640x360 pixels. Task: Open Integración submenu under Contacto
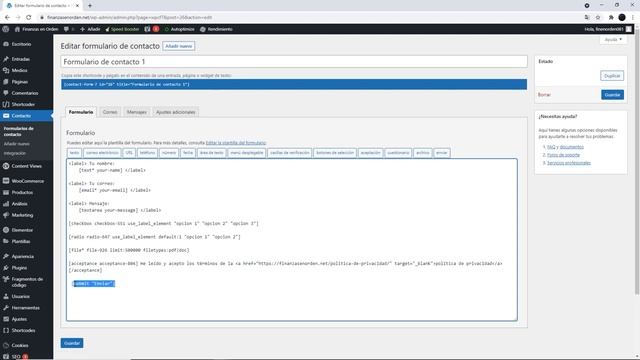[15, 153]
